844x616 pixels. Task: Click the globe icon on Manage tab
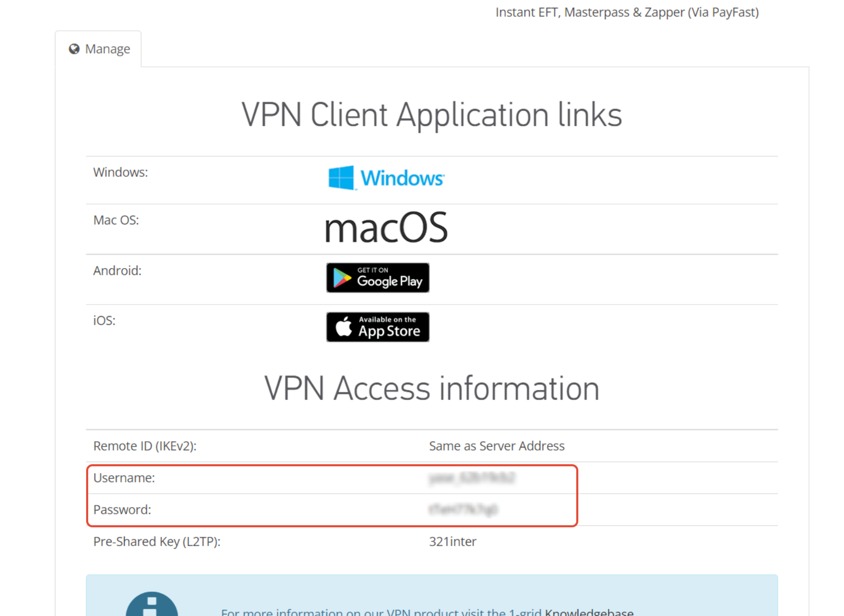[74, 49]
